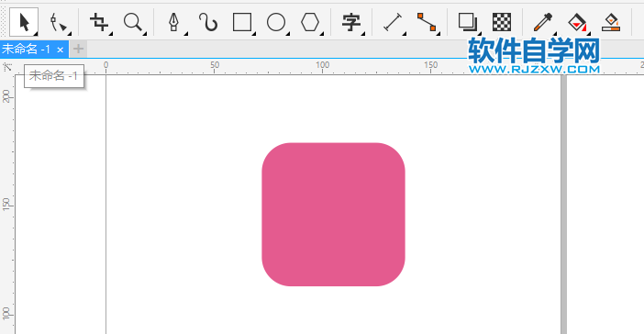The image size is (644, 334).
Task: Select the Shape edit tool
Action: click(x=58, y=22)
